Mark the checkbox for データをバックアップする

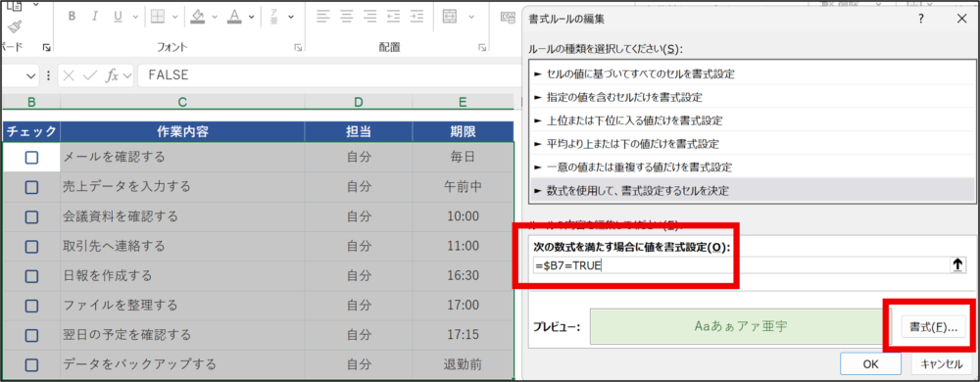point(32,364)
